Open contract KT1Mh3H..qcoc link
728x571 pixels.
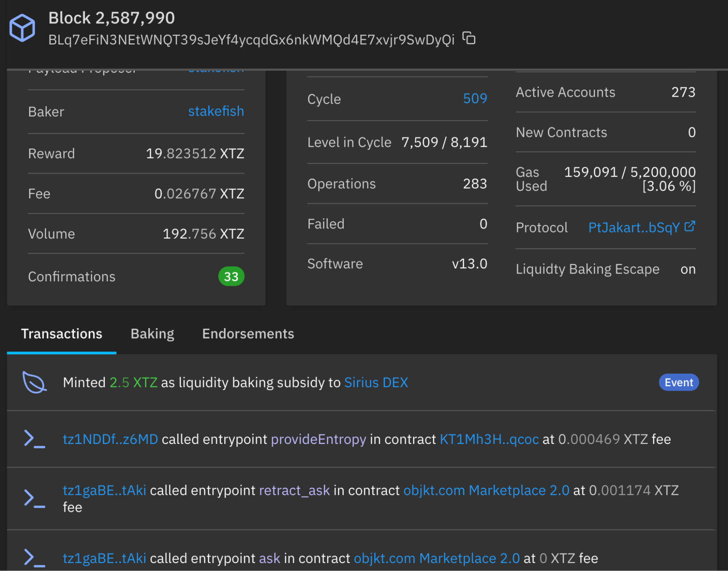(489, 439)
